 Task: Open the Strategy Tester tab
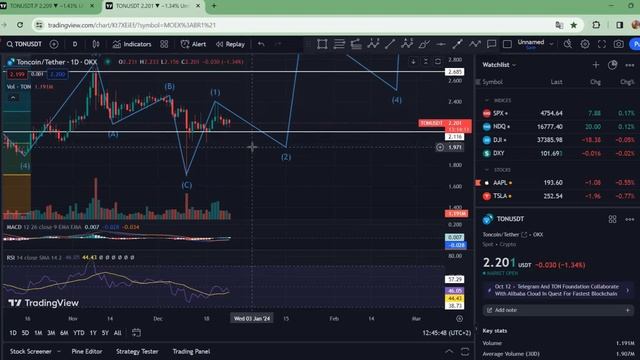[x=137, y=351]
